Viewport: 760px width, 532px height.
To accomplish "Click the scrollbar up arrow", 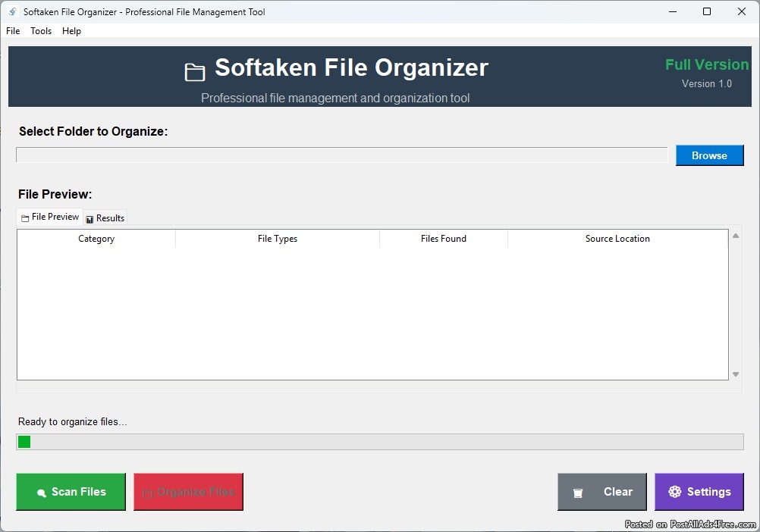I will pos(735,236).
